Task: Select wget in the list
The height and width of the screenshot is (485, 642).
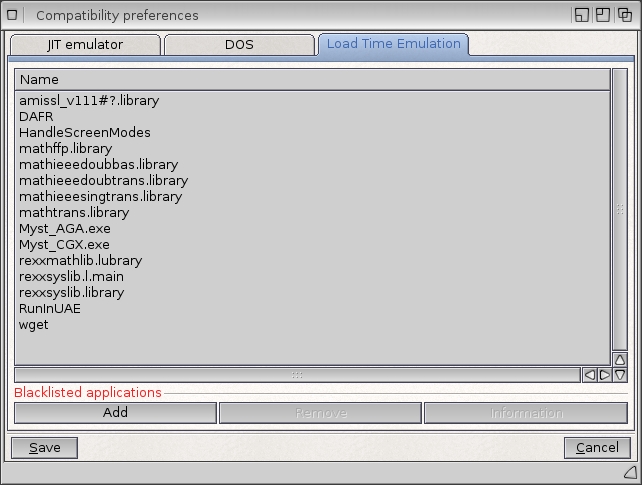Action: click(34, 324)
